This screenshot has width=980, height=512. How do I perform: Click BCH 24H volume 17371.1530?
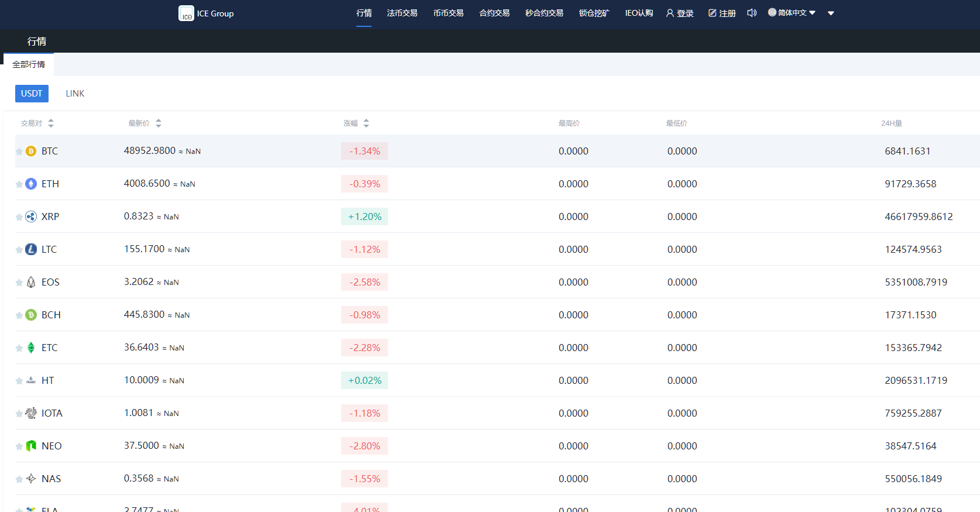click(910, 315)
